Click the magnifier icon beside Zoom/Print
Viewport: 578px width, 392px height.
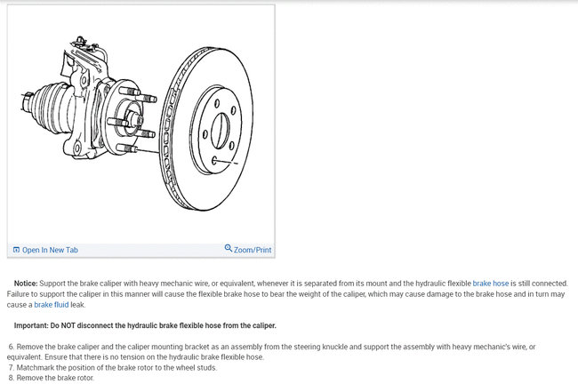(x=229, y=248)
